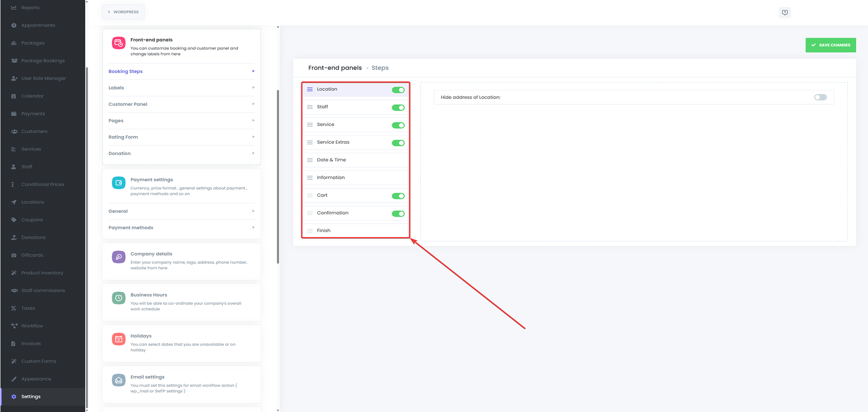Toggle Hide address of Location switch
Image resolution: width=868 pixels, height=412 pixels.
[820, 98]
